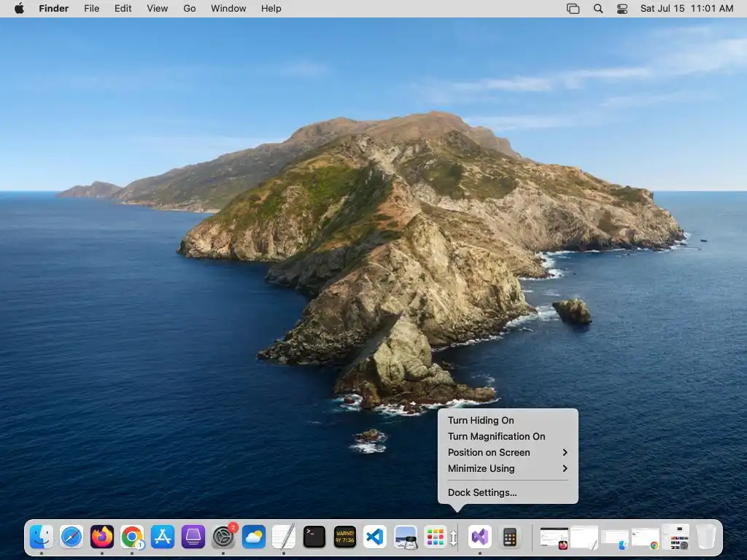
Task: Open Google Chrome from the Dock
Action: (x=132, y=537)
